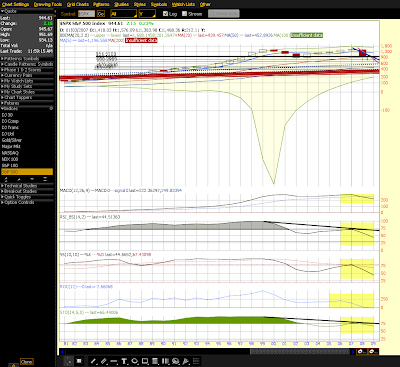Toggle the Log scale checkbox
Viewport: 400px width, 367px height.
[165, 14]
